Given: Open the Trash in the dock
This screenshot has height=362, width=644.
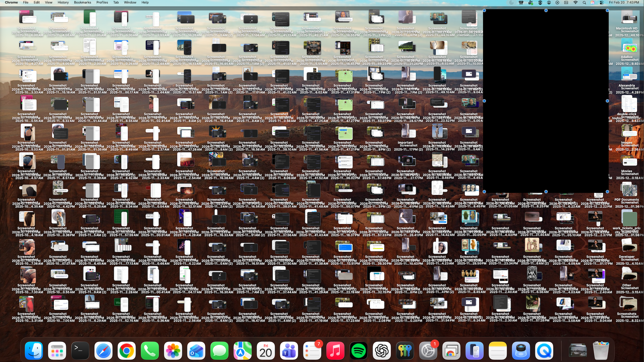Looking at the screenshot, I should 601,351.
